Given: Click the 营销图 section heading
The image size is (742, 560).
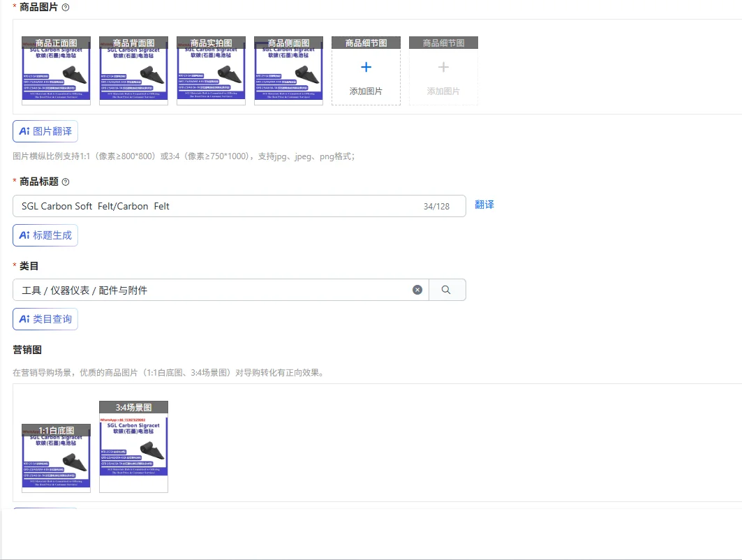Looking at the screenshot, I should 27,350.
